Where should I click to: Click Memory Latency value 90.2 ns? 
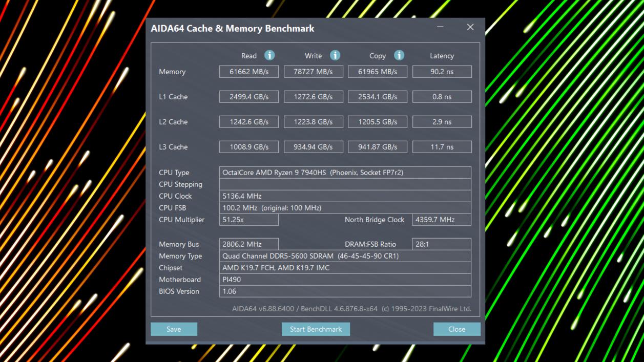coord(442,72)
